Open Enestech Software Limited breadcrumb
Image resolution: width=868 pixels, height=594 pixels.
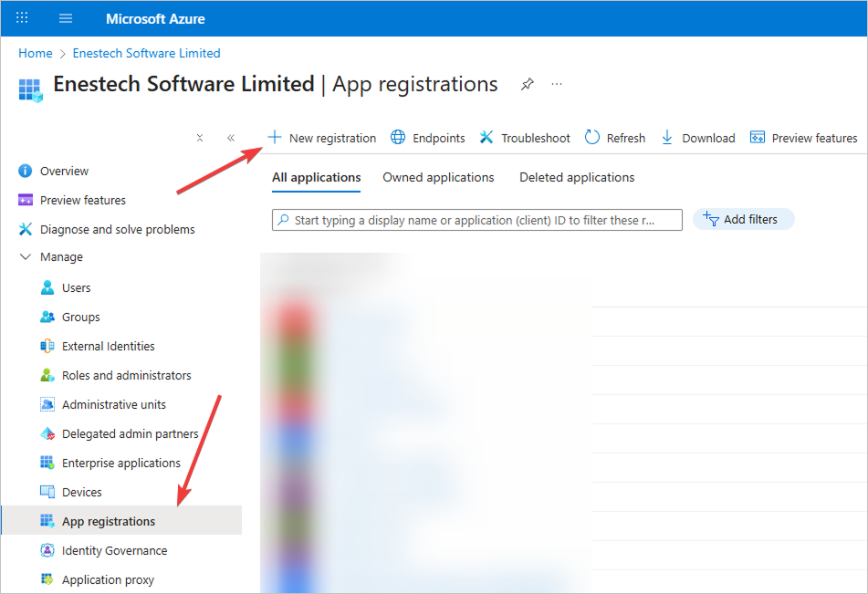point(147,53)
